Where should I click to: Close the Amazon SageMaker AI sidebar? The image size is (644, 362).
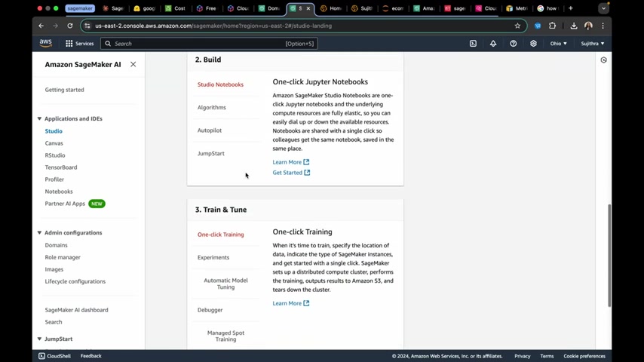pyautogui.click(x=133, y=64)
